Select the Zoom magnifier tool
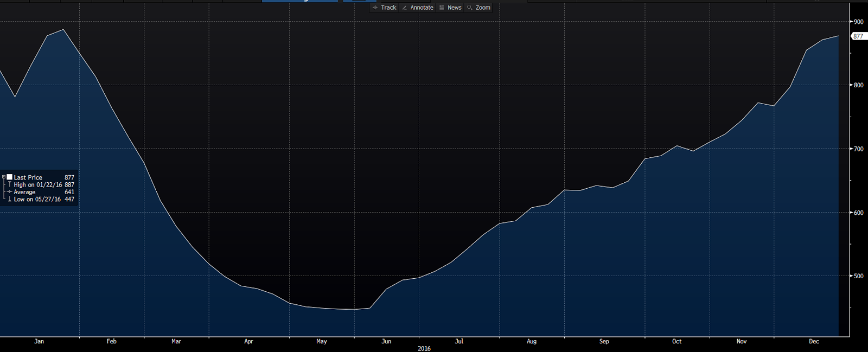Image resolution: width=868 pixels, height=352 pixels. (479, 8)
